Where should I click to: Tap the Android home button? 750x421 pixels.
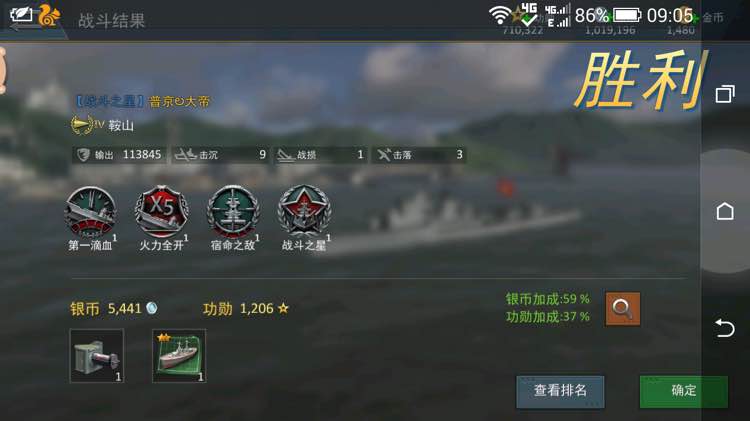click(x=725, y=211)
